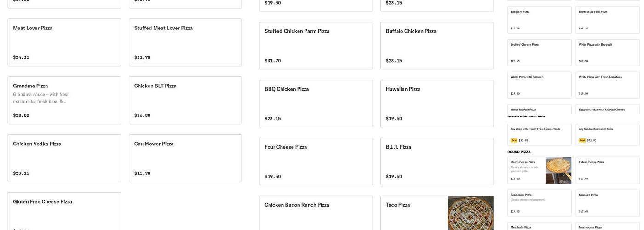Screen dimensions: 644x230
Task: Choose the Buffalo Chicken Pizza item
Action: (437, 46)
